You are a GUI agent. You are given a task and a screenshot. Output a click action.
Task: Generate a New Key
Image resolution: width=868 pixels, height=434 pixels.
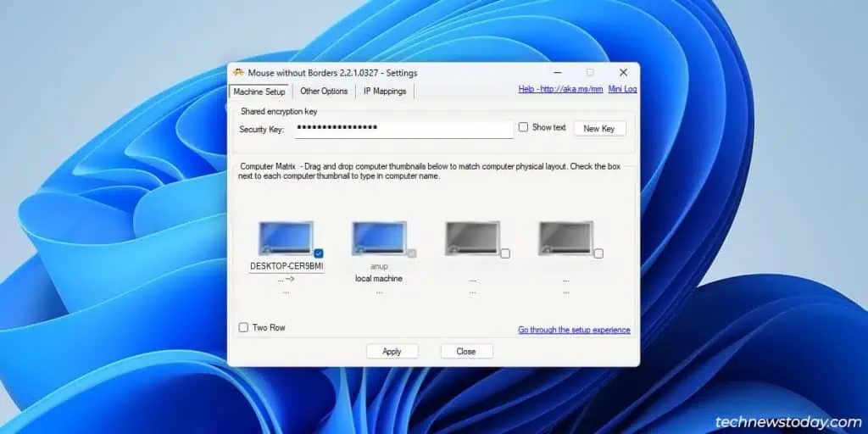(599, 129)
